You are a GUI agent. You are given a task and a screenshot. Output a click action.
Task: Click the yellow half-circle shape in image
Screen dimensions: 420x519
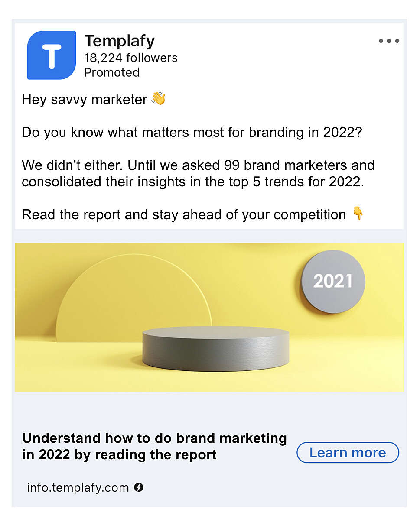tap(133, 298)
